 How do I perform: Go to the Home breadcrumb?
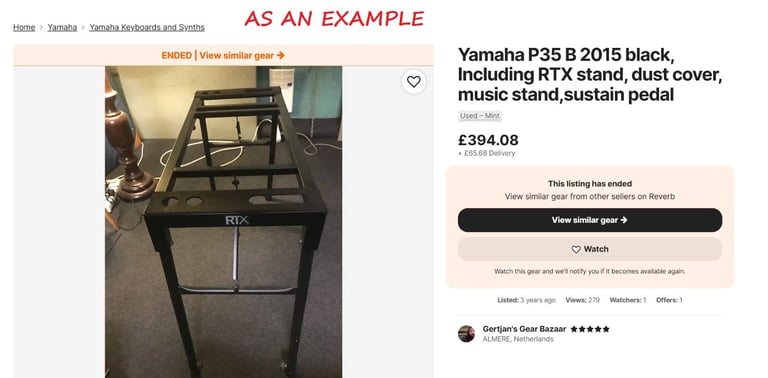[24, 27]
